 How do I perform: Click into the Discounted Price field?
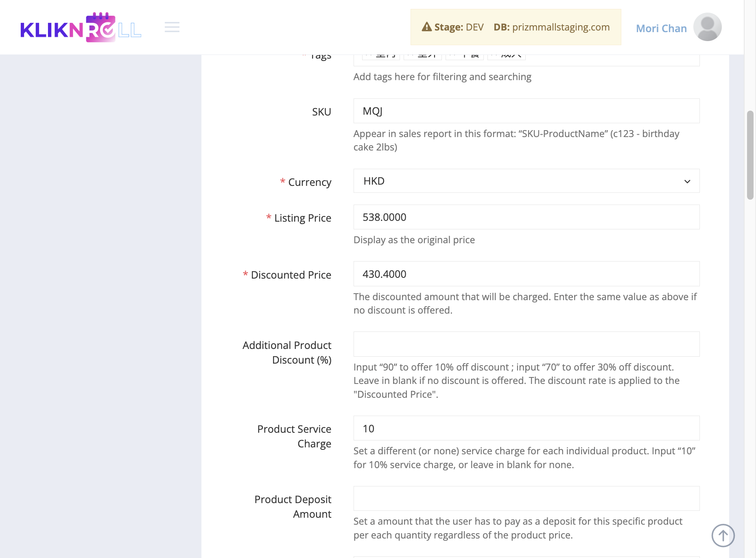pyautogui.click(x=527, y=274)
